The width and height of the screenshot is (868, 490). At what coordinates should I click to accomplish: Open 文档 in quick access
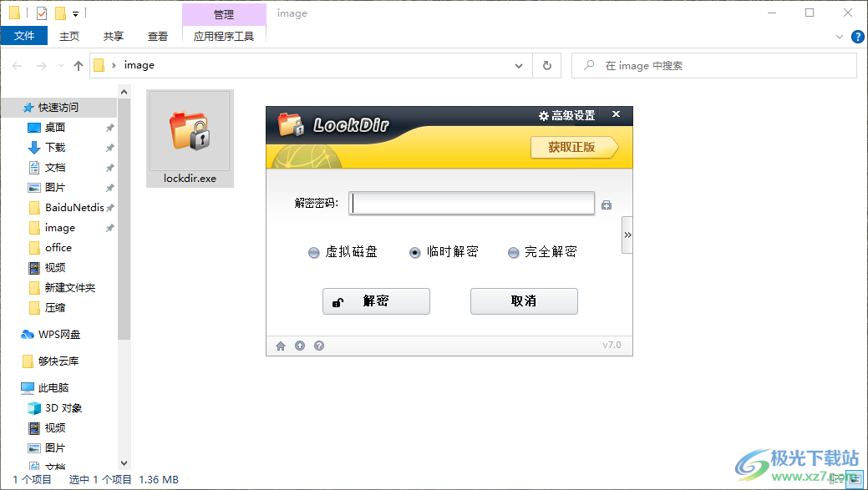point(55,168)
